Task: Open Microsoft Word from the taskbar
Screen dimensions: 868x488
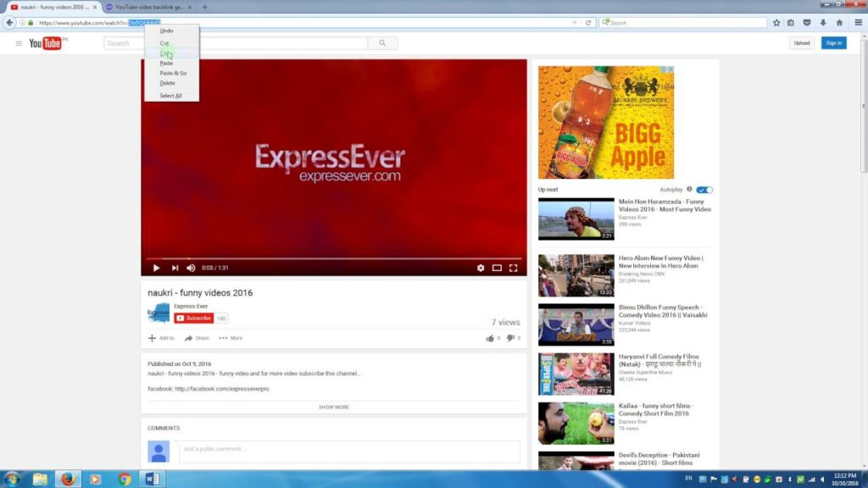Action: [153, 480]
